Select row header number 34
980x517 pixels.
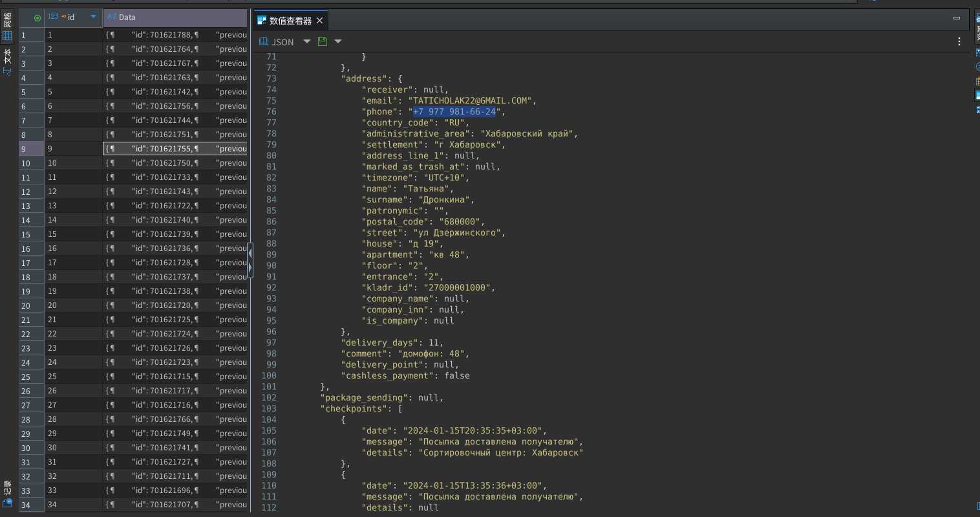click(31, 505)
